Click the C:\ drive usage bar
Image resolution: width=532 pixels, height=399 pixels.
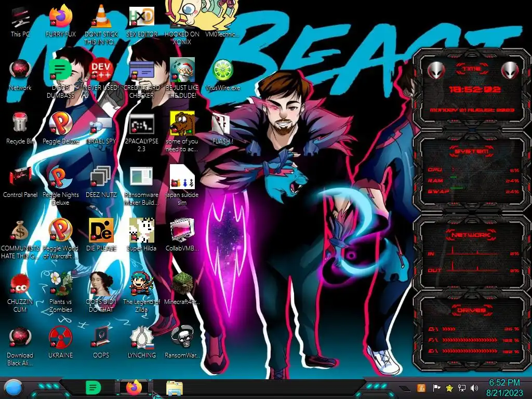pyautogui.click(x=449, y=329)
